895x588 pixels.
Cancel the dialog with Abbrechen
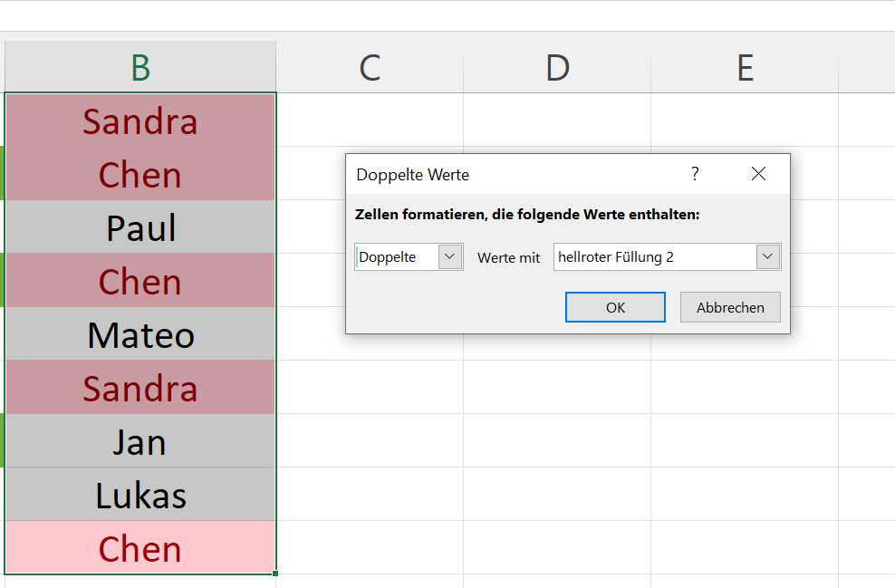730,307
